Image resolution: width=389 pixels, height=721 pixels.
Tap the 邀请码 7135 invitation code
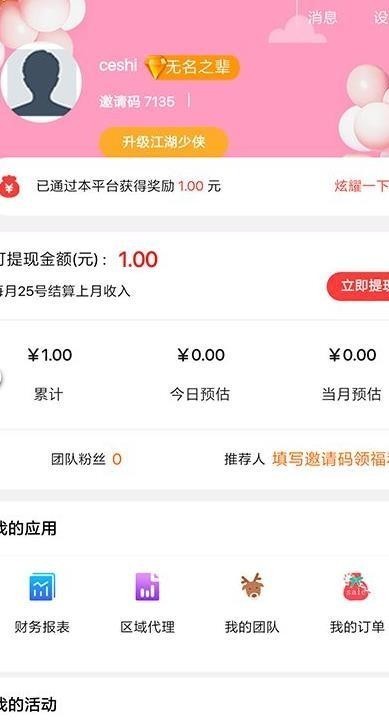point(137,102)
